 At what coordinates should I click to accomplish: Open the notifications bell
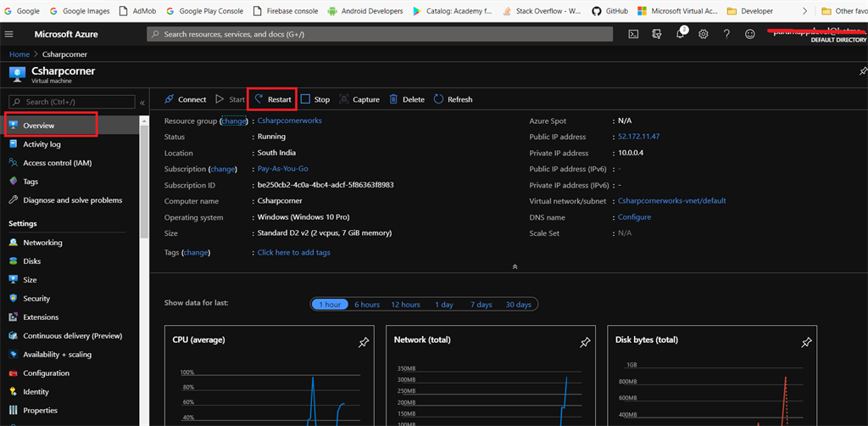[x=681, y=34]
